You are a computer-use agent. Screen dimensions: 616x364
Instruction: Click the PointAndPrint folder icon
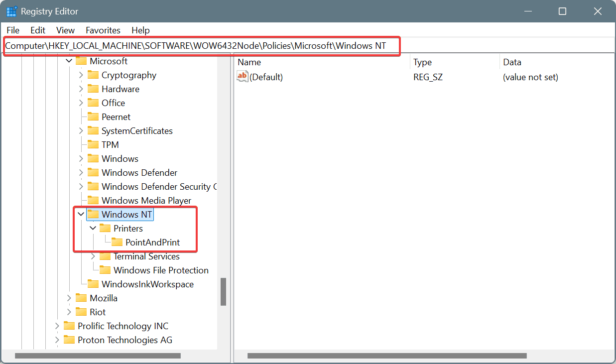tap(117, 242)
